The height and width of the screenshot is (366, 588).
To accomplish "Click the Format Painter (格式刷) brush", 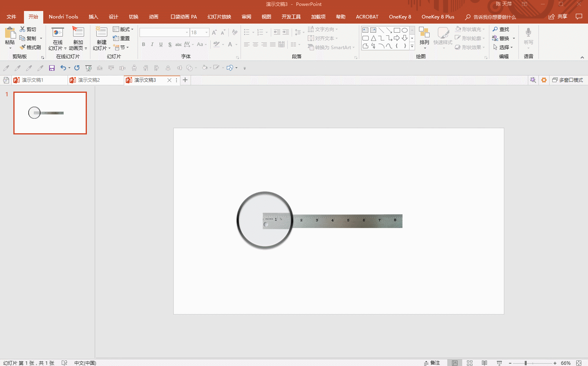I will click(x=30, y=47).
